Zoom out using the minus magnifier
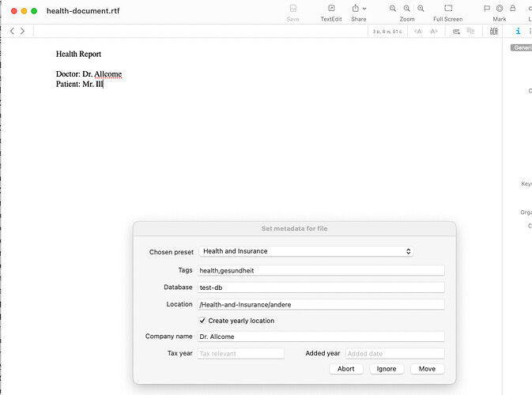532x395 pixels. click(x=393, y=9)
